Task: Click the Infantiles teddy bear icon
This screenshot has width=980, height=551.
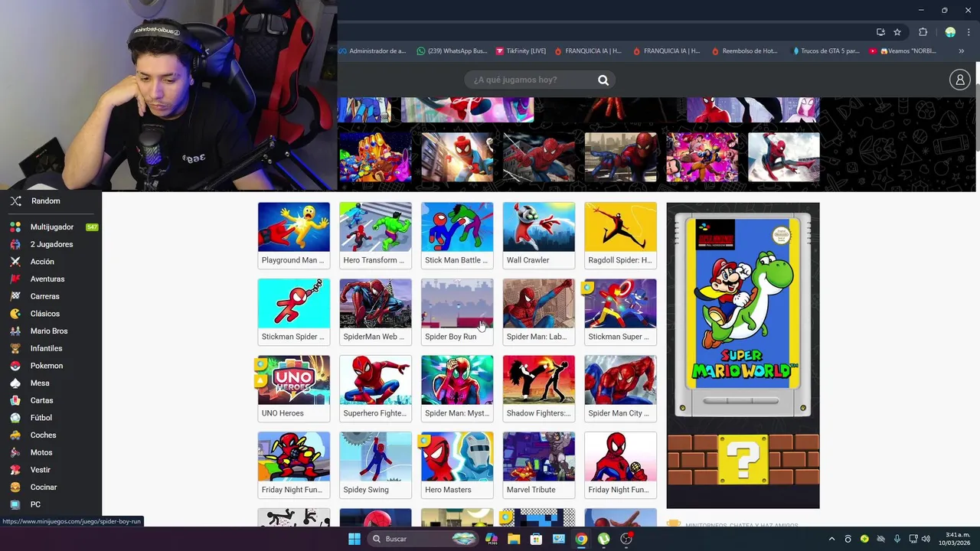Action: click(x=15, y=348)
